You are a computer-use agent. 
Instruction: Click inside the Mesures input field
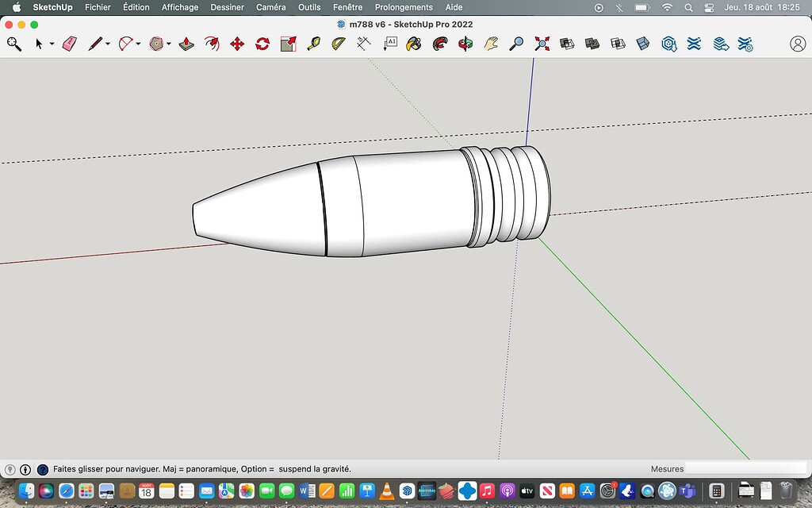[745, 468]
